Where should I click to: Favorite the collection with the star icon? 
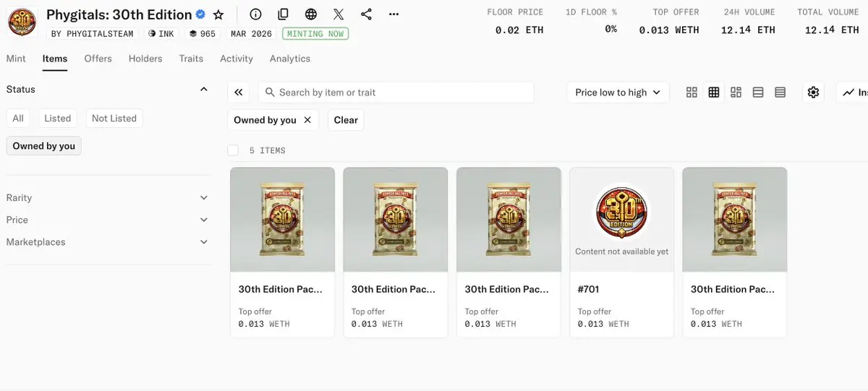[x=218, y=14]
